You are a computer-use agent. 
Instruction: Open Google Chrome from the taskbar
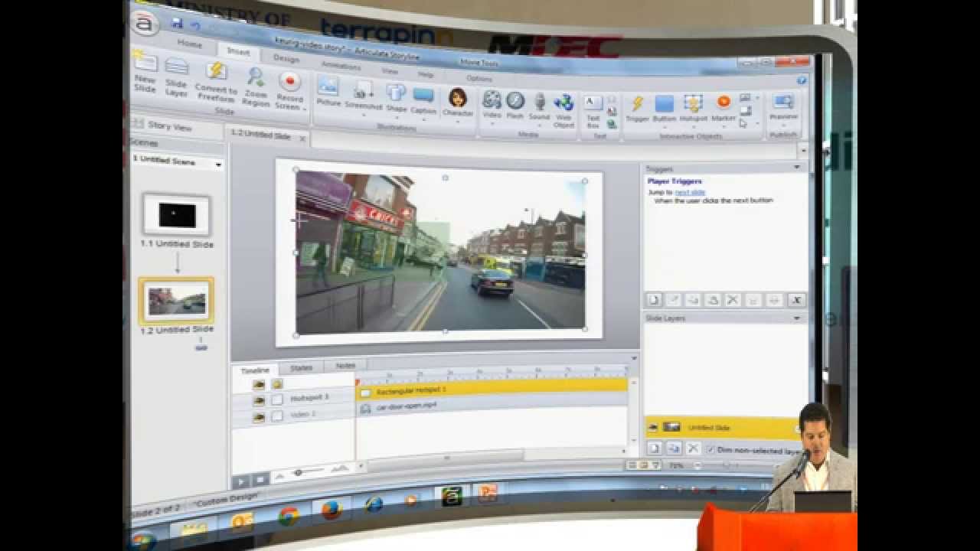289,517
